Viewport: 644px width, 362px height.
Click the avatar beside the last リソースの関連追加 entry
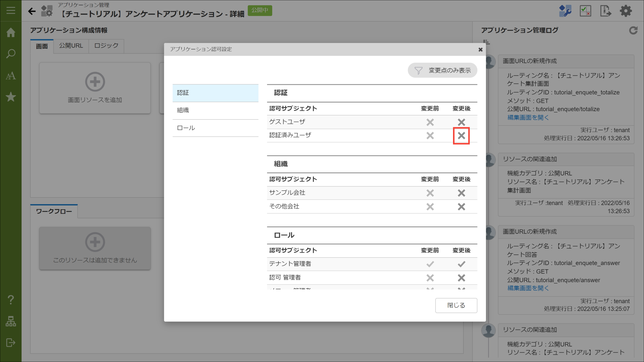tap(489, 330)
